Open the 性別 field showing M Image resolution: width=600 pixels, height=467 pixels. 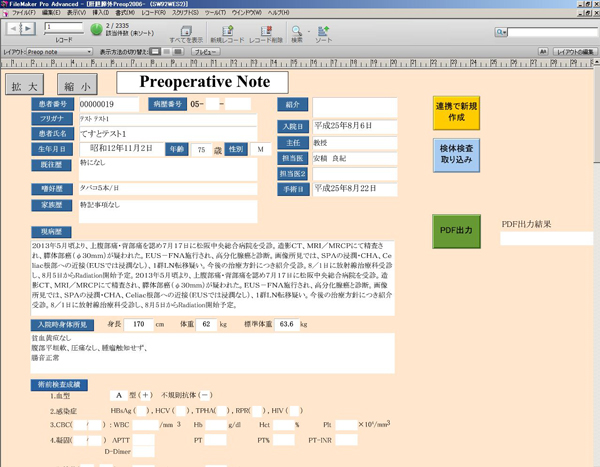pyautogui.click(x=260, y=149)
